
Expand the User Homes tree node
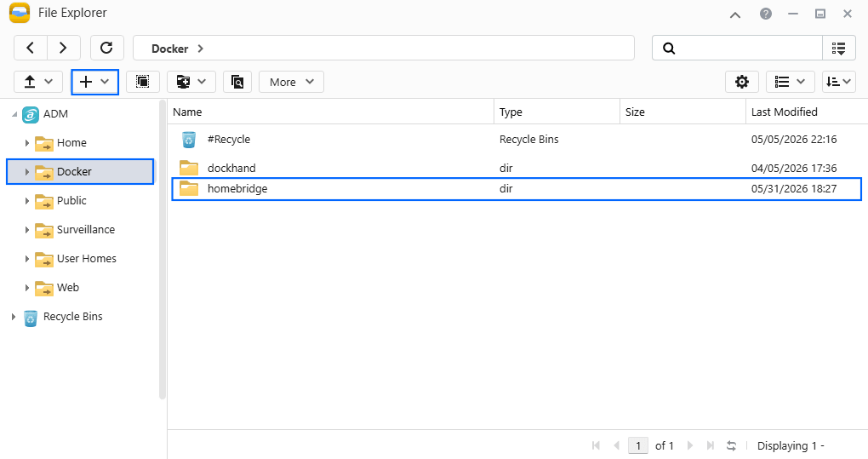(x=26, y=259)
